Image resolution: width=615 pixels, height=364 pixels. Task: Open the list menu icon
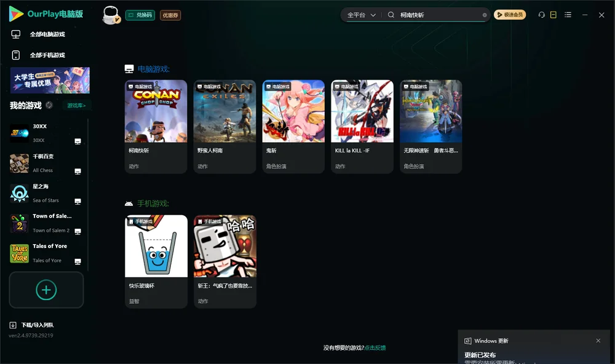point(568,15)
